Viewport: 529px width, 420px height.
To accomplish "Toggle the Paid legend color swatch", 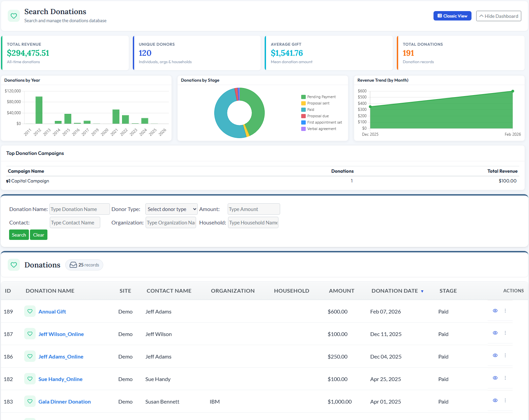I will pos(303,110).
